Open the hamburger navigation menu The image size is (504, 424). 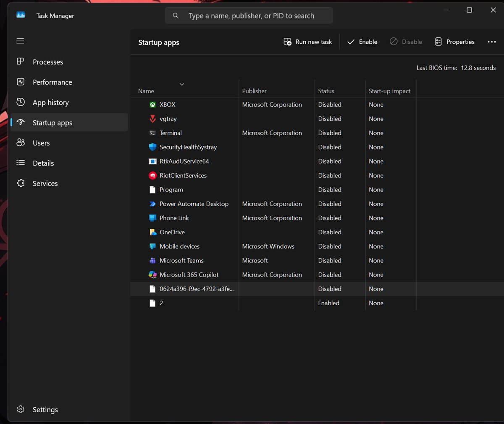pyautogui.click(x=20, y=41)
